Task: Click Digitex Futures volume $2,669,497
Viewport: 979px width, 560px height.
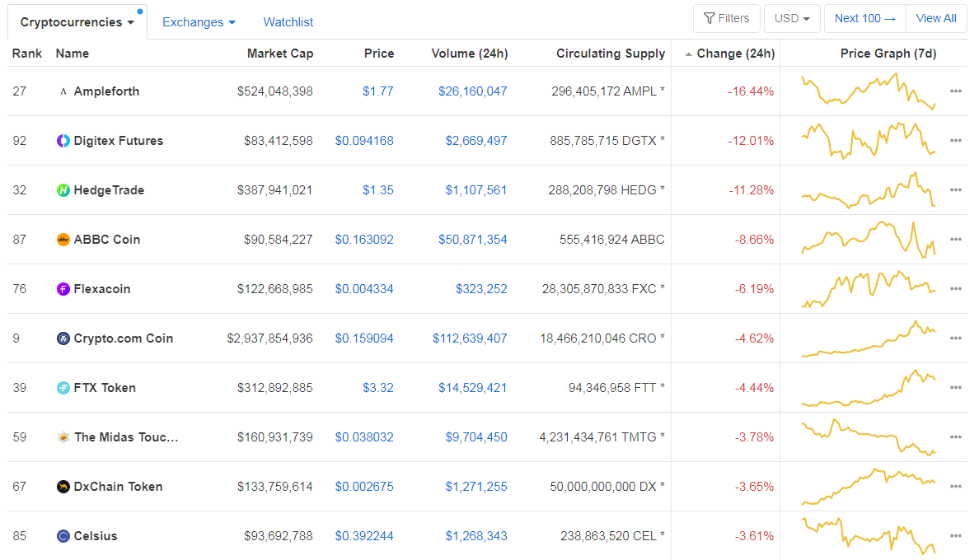Action: (x=475, y=141)
